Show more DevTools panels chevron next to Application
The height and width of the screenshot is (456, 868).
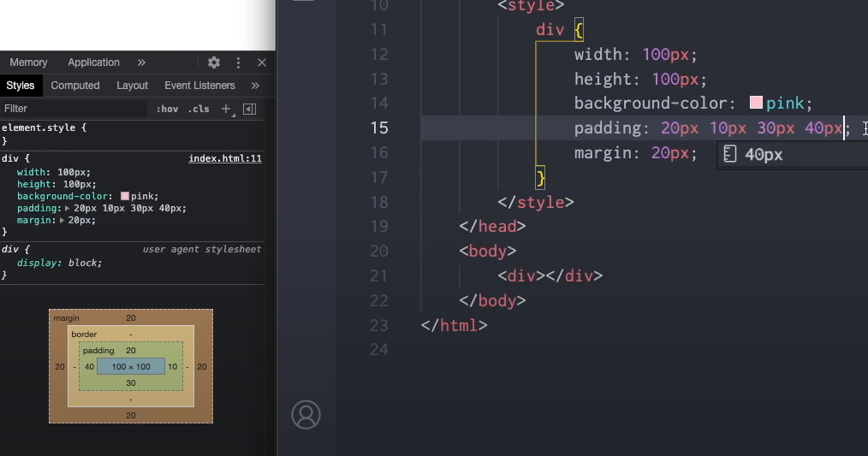tap(141, 62)
